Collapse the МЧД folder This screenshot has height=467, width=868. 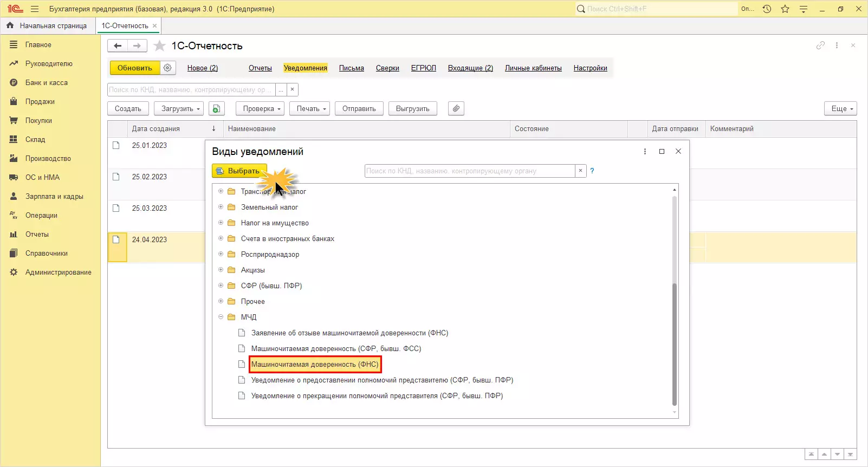(221, 317)
